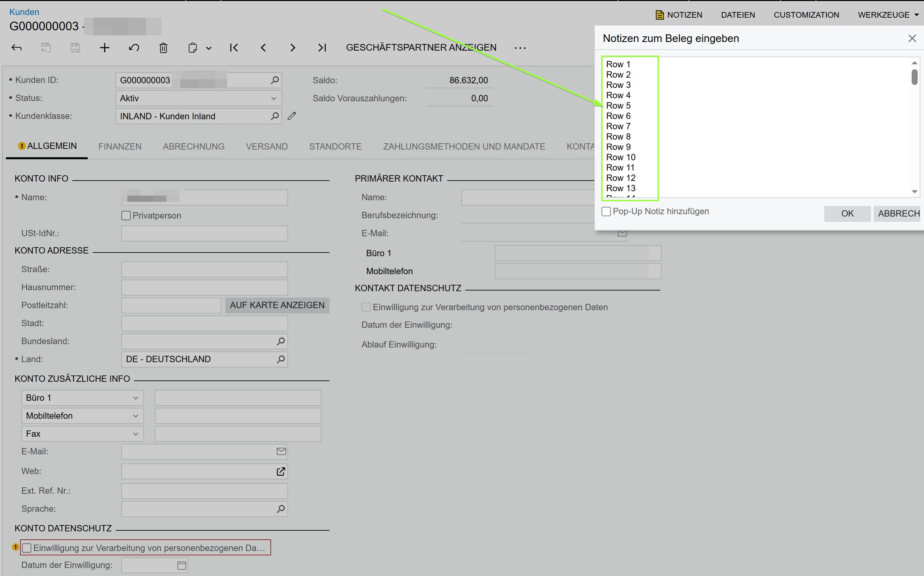Open the clipboard menu dropdown arrow
This screenshot has height=576, width=924.
coord(208,48)
